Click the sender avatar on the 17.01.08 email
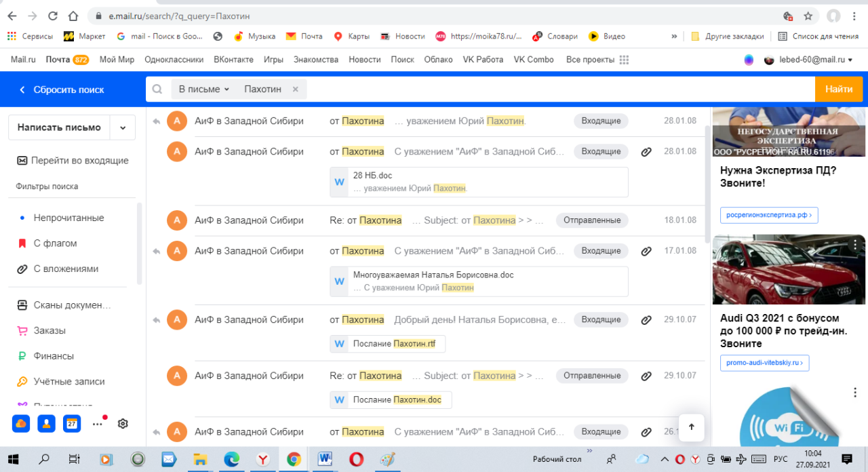The height and width of the screenshot is (472, 868). click(176, 251)
